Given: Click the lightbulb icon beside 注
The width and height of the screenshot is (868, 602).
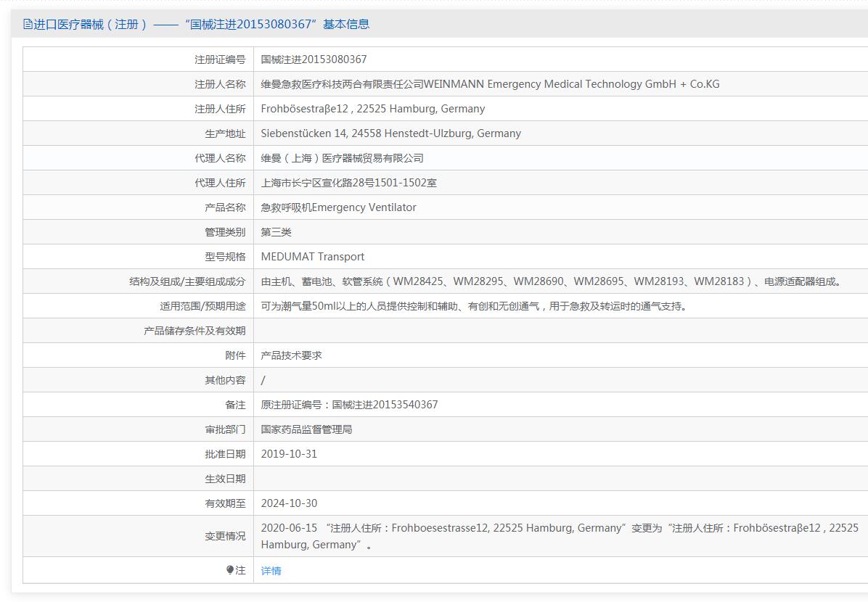Looking at the screenshot, I should 230,570.
